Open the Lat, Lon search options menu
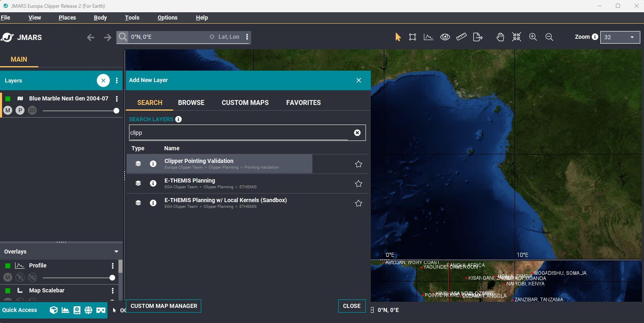This screenshot has width=644, height=323. [x=247, y=37]
